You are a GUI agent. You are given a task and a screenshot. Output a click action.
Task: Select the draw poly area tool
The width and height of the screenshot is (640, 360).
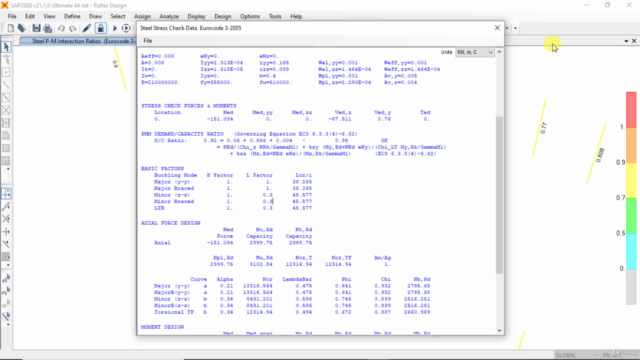point(6,136)
